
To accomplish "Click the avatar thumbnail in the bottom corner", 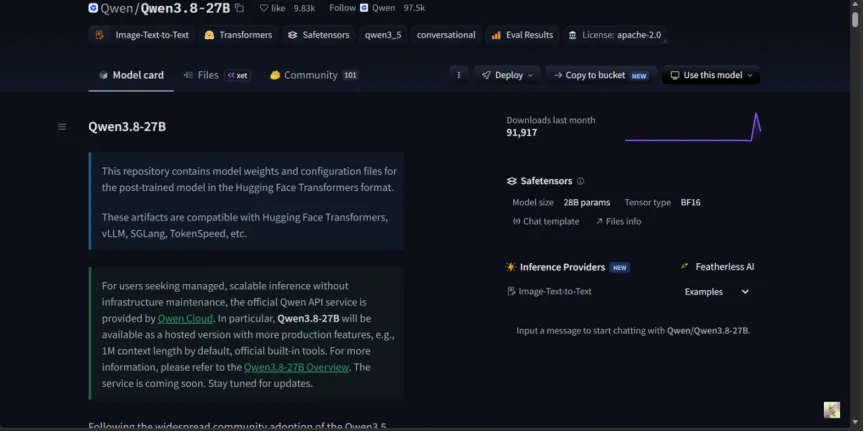I will [831, 409].
